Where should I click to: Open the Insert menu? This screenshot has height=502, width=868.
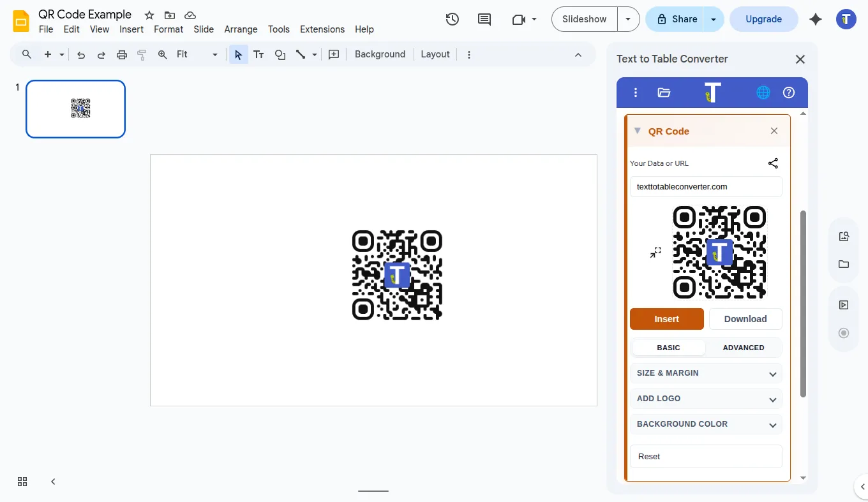click(131, 29)
